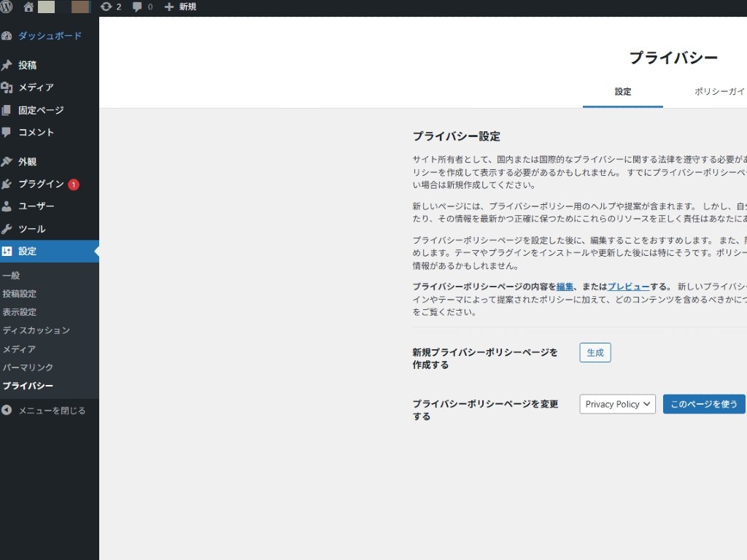Open 新規 in the admin bar
The width and height of the screenshot is (747, 560).
(x=187, y=7)
